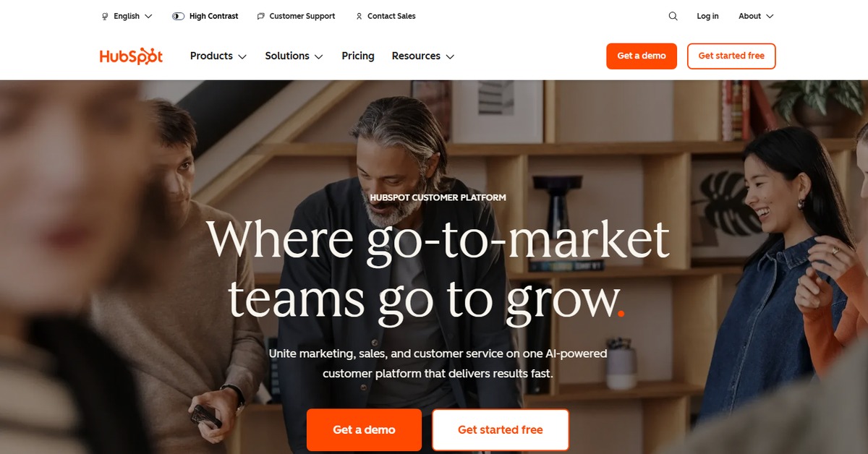Screen dimensions: 868x454
Task: Click hero Get started free button
Action: click(x=501, y=429)
